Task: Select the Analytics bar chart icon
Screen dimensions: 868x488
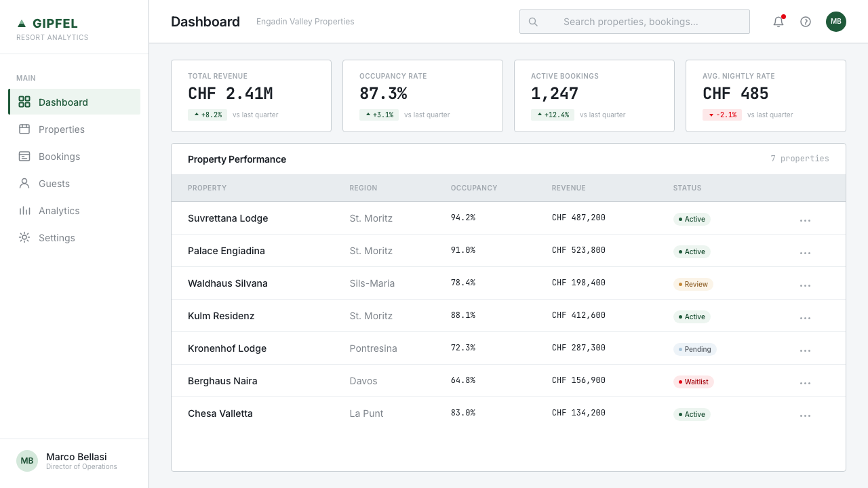Action: 24,210
